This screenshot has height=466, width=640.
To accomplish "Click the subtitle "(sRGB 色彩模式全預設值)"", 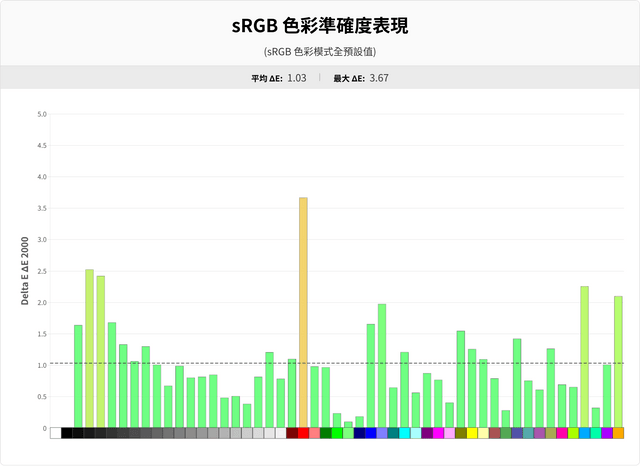I will [x=320, y=52].
